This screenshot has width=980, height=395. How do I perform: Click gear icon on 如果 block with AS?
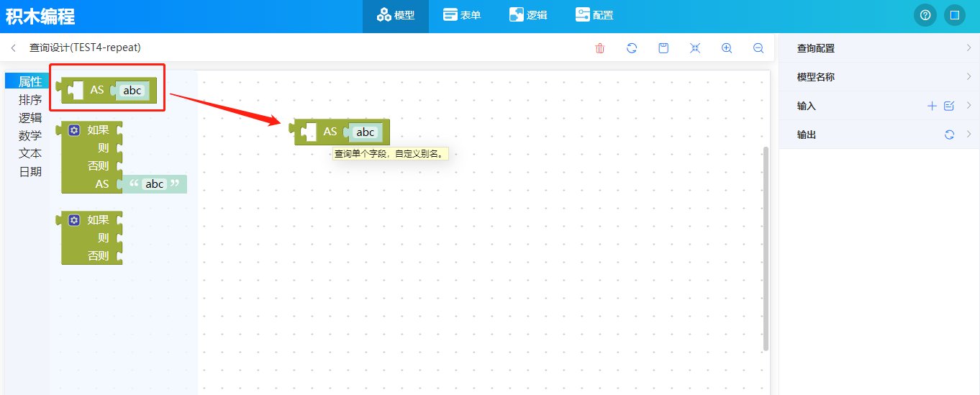pos(74,130)
